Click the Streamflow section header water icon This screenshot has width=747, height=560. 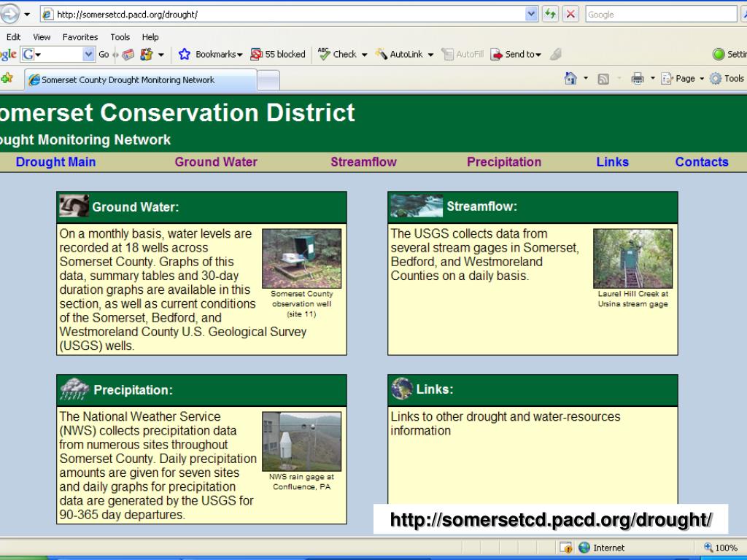(x=417, y=206)
